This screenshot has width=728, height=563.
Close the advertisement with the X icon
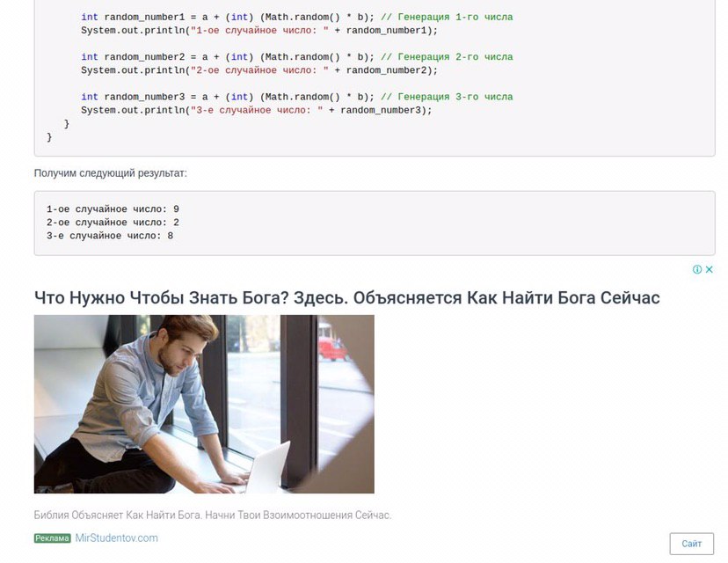[x=709, y=269]
